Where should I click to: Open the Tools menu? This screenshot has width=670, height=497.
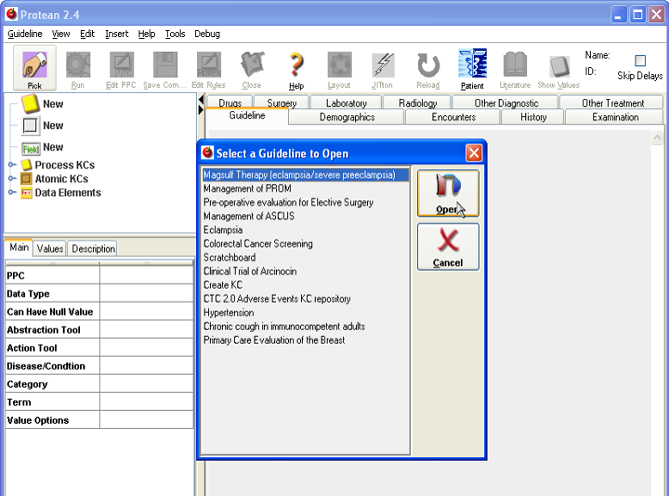point(175,34)
